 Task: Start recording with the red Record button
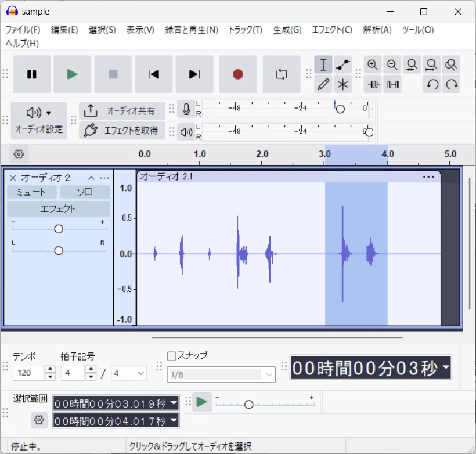pos(237,74)
